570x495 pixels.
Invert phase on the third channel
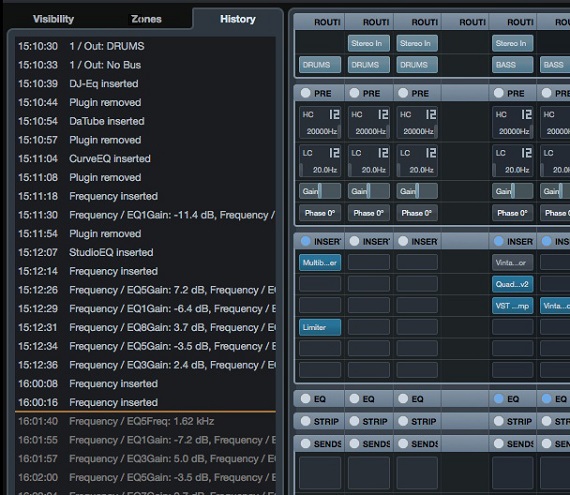tap(417, 213)
